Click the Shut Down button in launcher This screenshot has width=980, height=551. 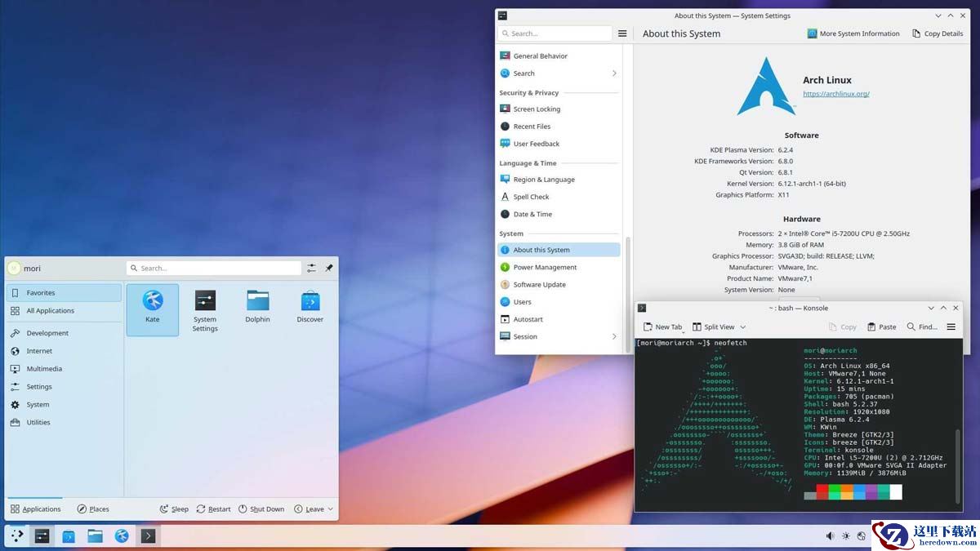tap(261, 509)
